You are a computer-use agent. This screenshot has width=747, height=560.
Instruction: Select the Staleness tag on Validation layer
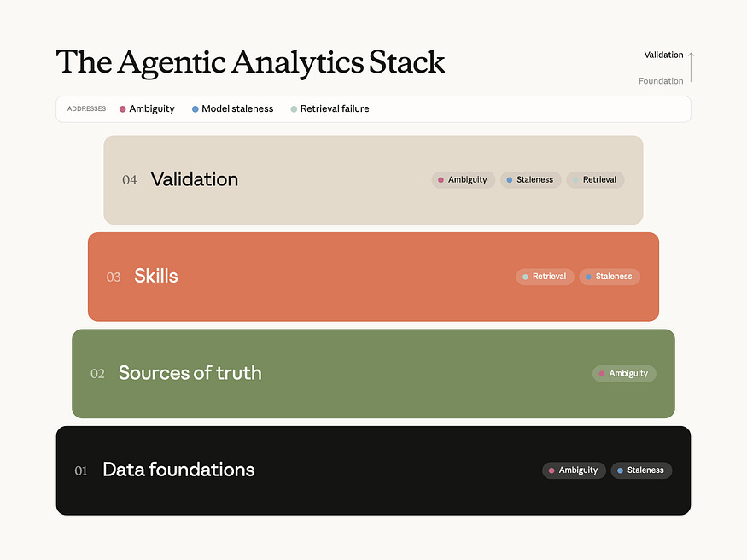pos(531,180)
